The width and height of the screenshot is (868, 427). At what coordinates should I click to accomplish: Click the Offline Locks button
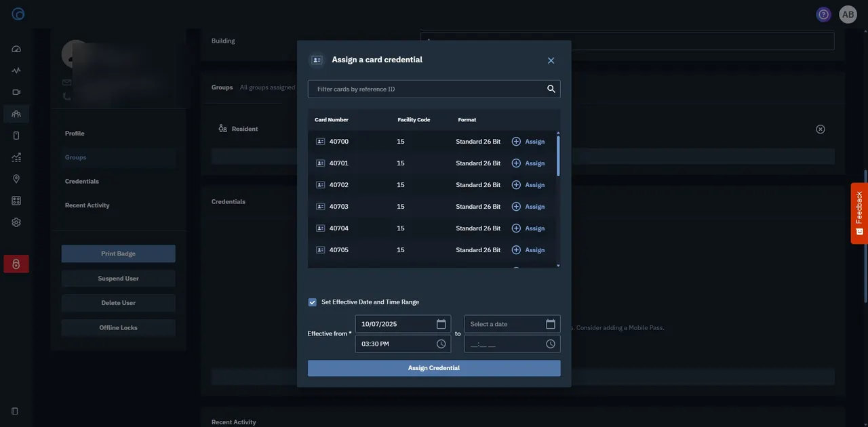119,328
